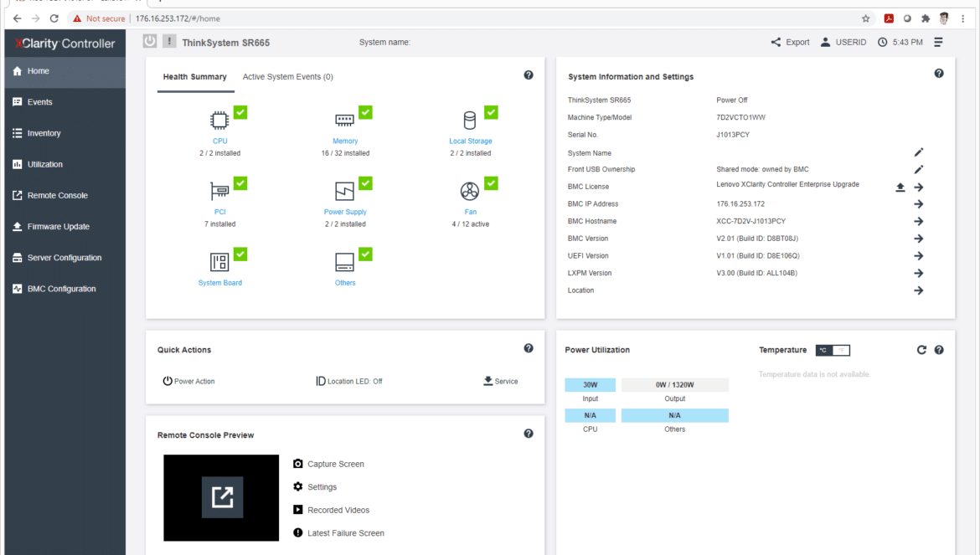Click Capture Screen link
Image resolution: width=980 pixels, height=555 pixels.
pos(328,464)
